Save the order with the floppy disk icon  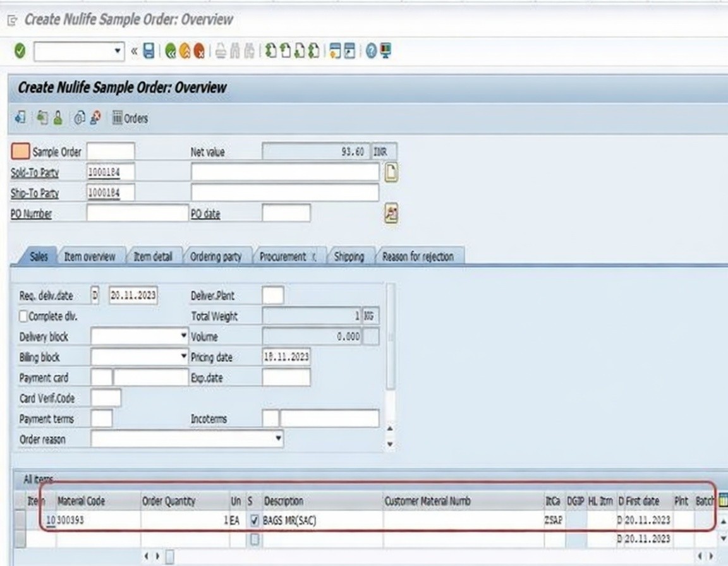[149, 51]
